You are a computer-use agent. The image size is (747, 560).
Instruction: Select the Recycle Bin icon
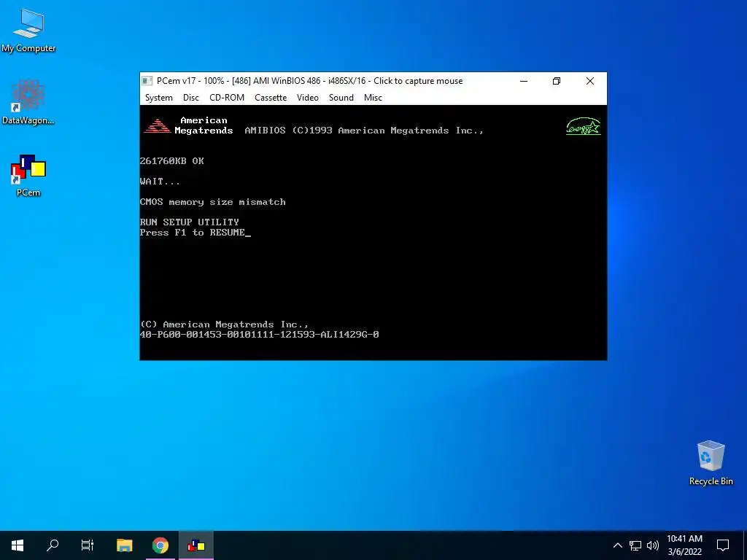tap(711, 463)
